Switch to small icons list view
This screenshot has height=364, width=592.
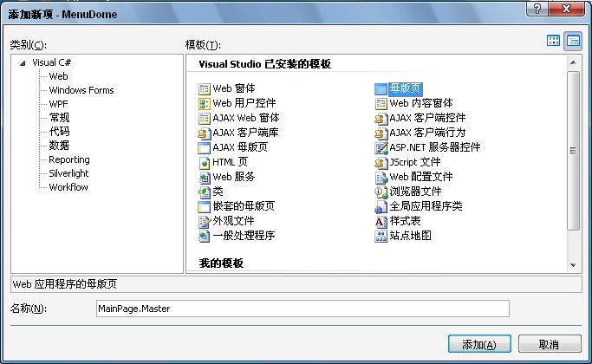click(x=573, y=41)
